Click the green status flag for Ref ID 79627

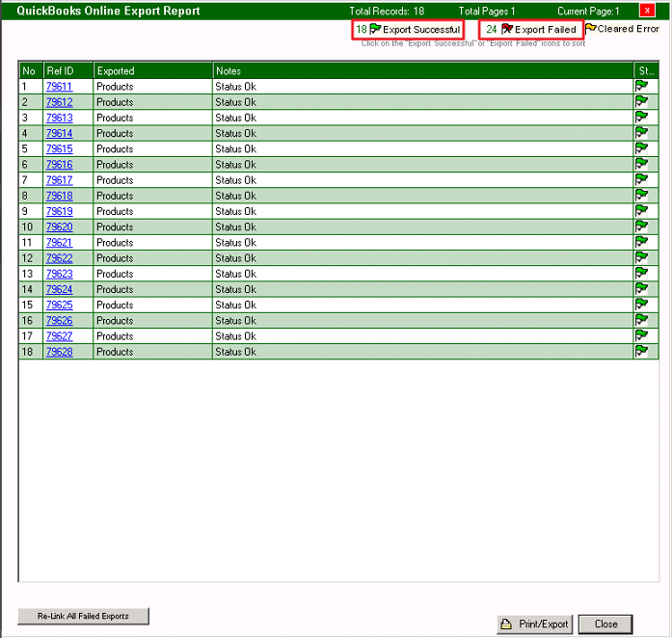(x=641, y=335)
